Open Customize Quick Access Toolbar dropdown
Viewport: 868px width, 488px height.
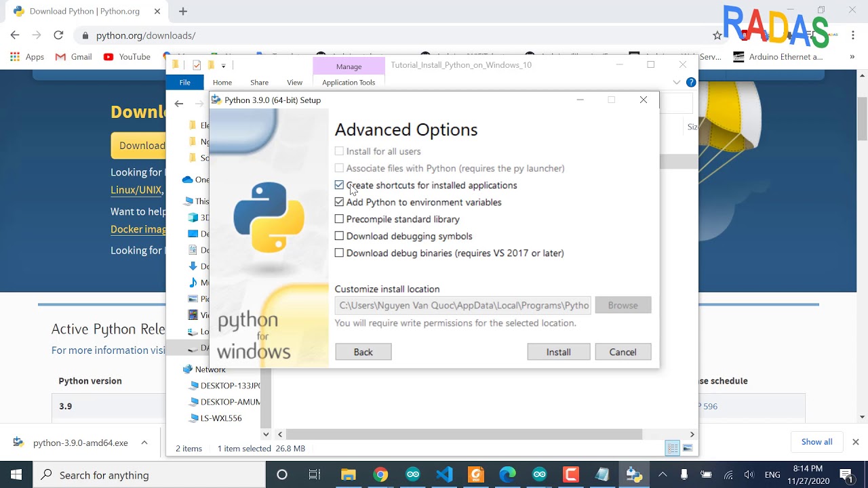click(223, 66)
